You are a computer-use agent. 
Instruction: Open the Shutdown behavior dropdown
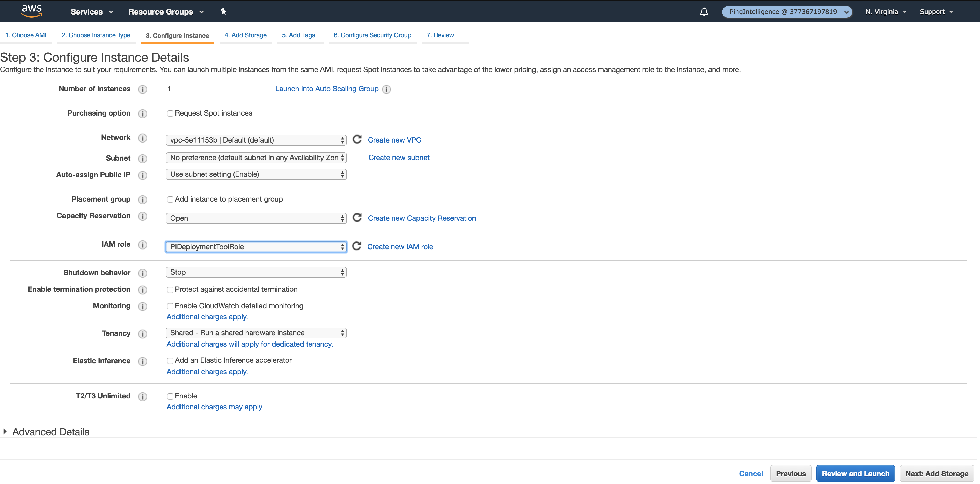(256, 272)
